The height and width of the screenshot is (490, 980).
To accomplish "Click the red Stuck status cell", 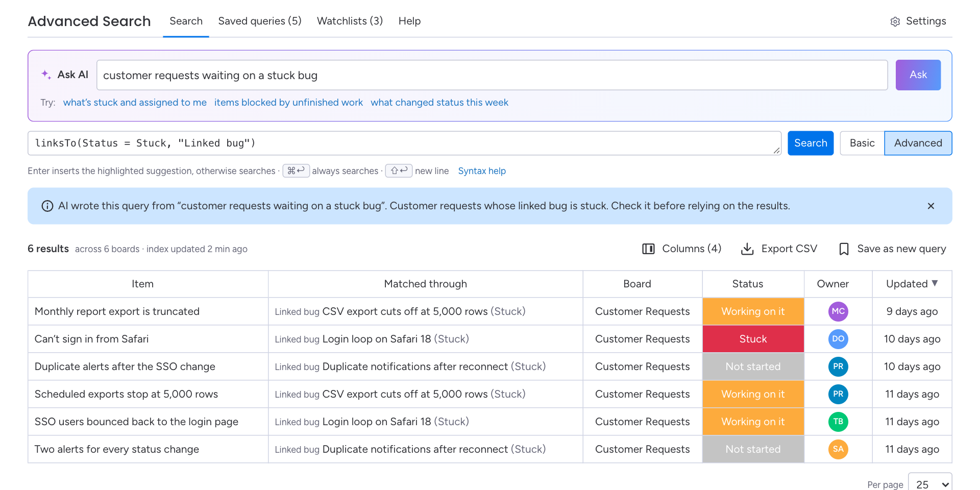I will point(753,339).
